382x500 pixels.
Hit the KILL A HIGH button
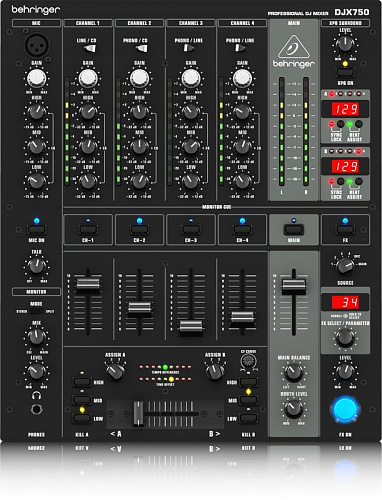coord(82,382)
